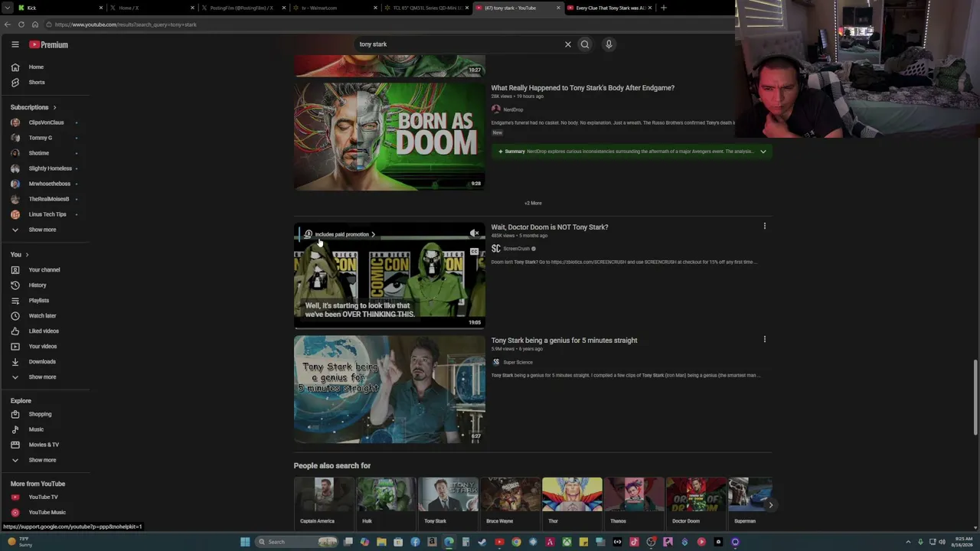Show next people-also-search-for suggestions

(770, 505)
